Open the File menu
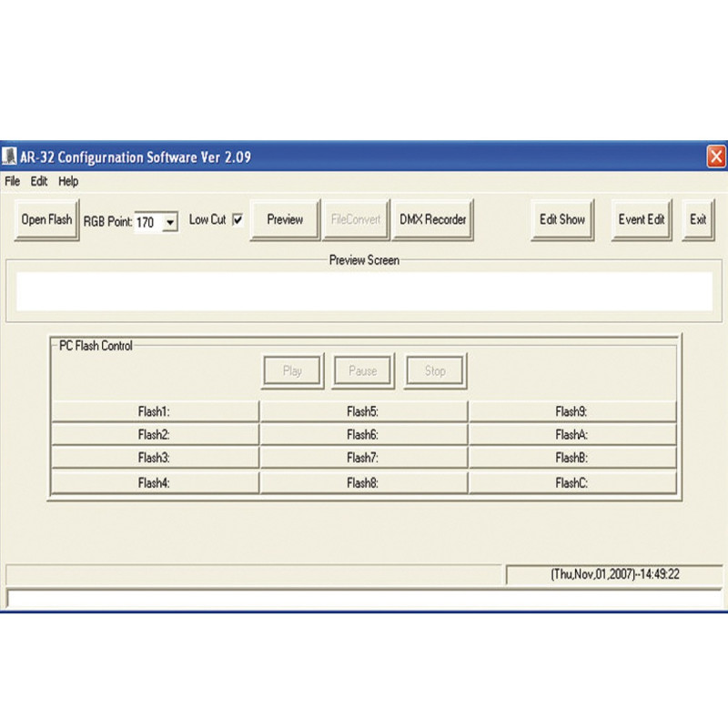Image resolution: width=728 pixels, height=728 pixels. coord(12,181)
